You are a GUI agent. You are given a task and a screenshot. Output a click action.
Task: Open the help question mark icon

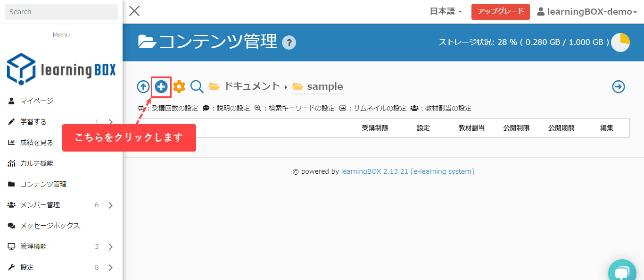click(289, 42)
